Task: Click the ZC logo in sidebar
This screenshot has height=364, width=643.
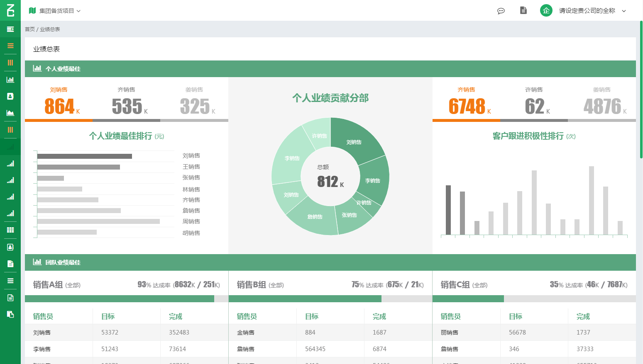Action: [10, 10]
